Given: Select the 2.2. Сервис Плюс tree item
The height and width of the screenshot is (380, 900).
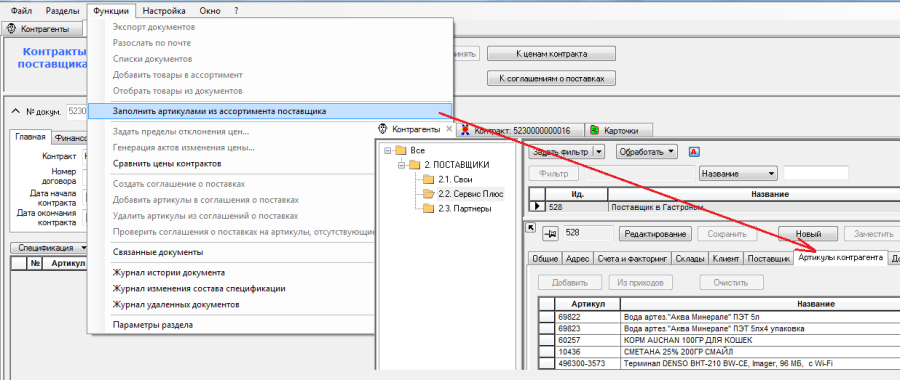Looking at the screenshot, I should click(x=471, y=194).
